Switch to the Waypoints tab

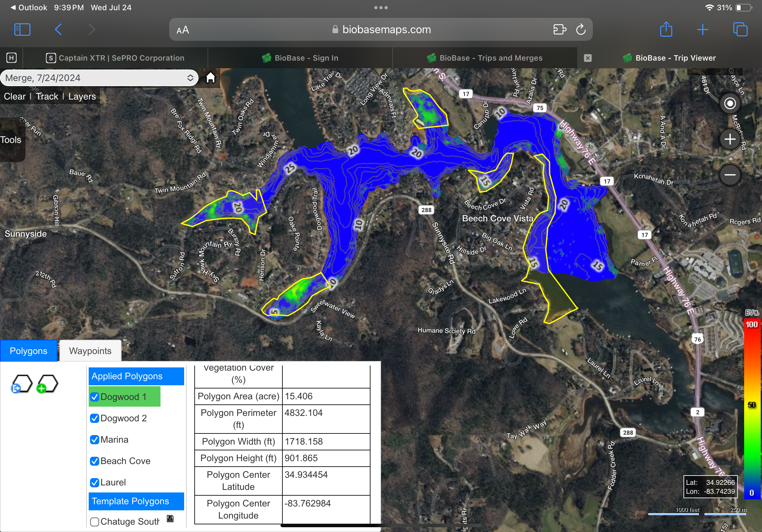90,351
